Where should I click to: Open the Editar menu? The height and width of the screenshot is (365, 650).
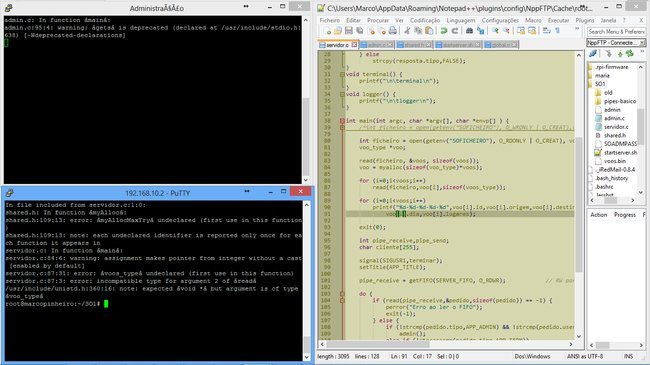tap(353, 20)
